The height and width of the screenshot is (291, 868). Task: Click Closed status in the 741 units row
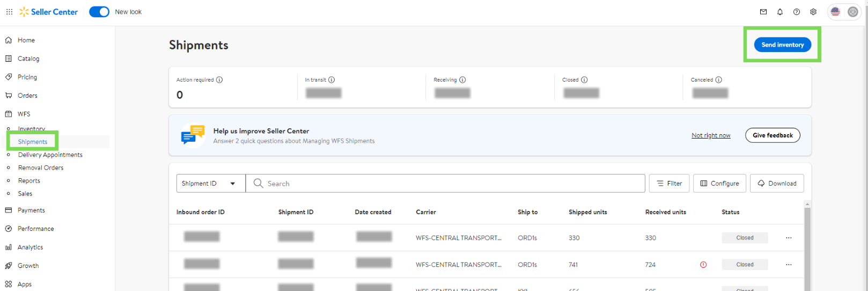coord(745,265)
